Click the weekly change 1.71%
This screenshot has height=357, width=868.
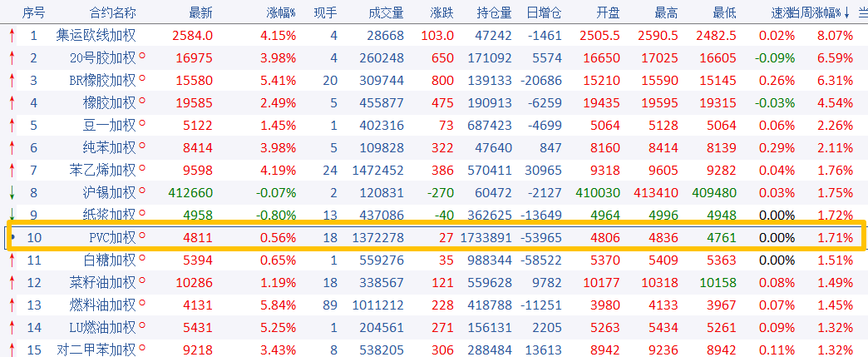836,238
